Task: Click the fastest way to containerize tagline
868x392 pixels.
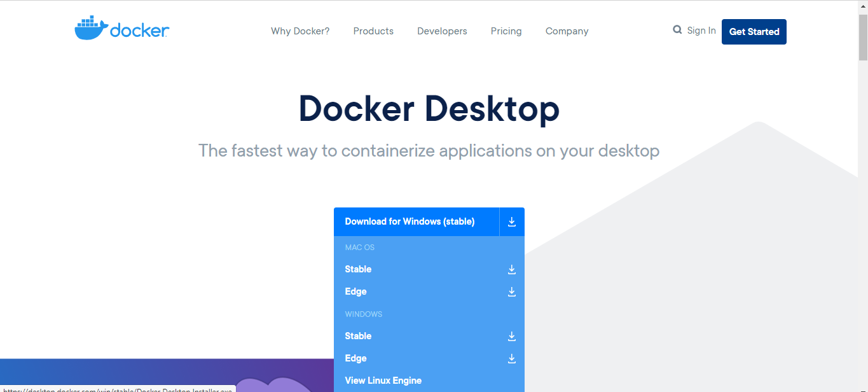Action: pos(429,151)
